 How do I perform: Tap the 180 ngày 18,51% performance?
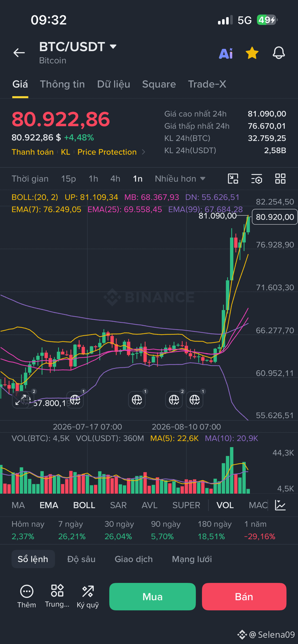pos(215,530)
